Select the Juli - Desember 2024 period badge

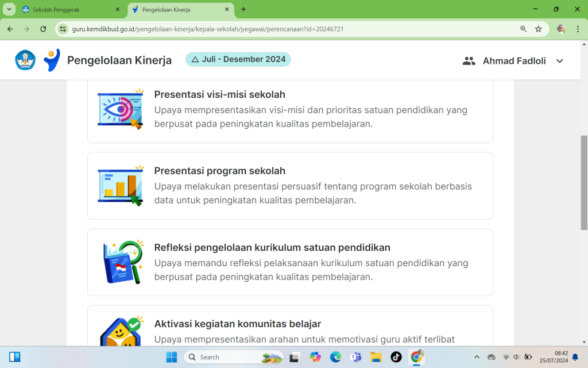click(x=238, y=59)
